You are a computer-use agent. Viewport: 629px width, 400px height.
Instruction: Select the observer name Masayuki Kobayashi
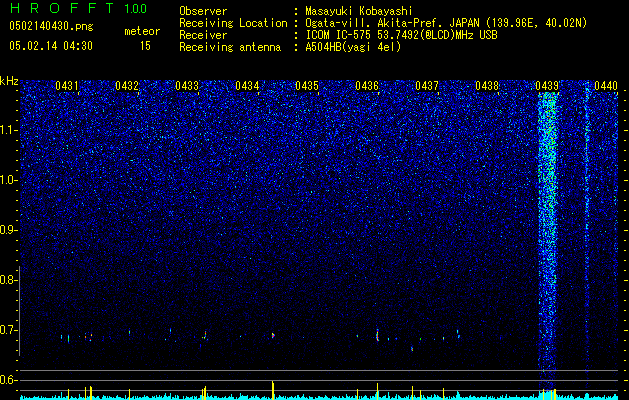pyautogui.click(x=359, y=11)
